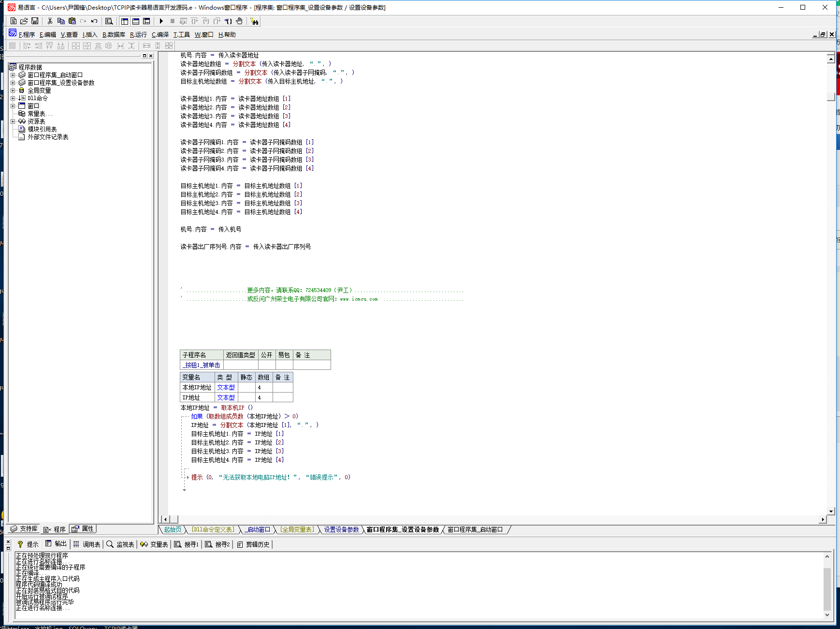Create a new file via toolbar icon
The height and width of the screenshot is (629, 840).
point(14,21)
